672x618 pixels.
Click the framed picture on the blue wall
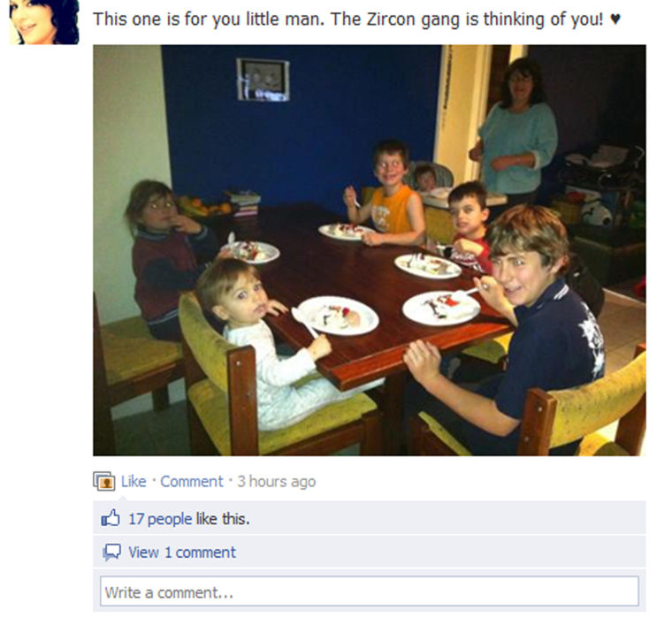(x=263, y=80)
